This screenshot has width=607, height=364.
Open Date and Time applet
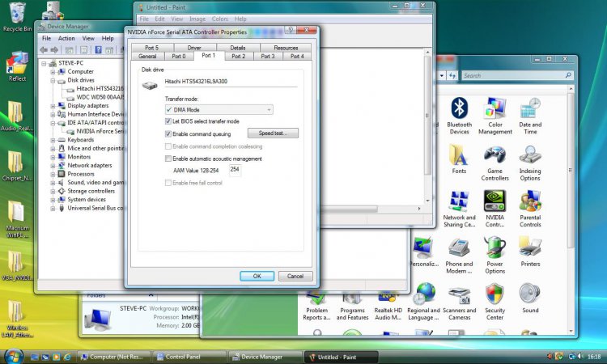(x=530, y=116)
